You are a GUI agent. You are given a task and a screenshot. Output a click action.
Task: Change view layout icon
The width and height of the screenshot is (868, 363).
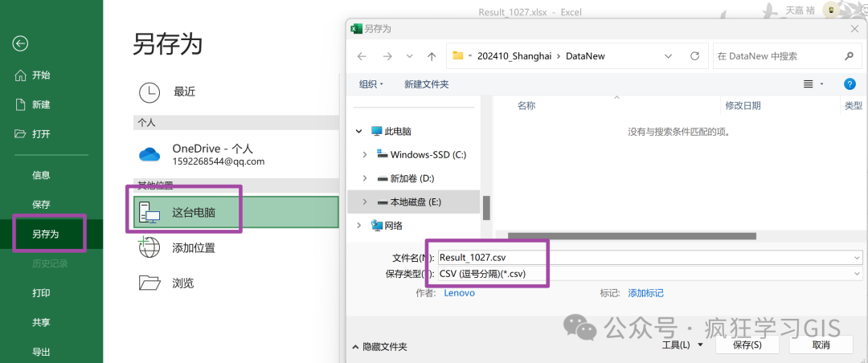pos(809,84)
